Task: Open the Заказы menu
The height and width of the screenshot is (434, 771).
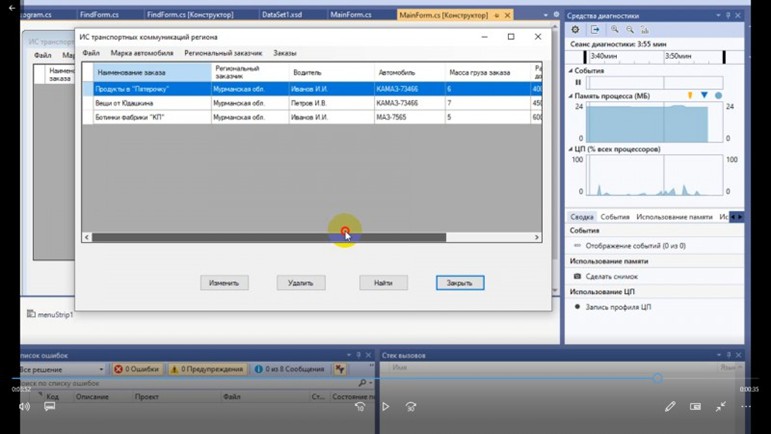Action: 285,53
